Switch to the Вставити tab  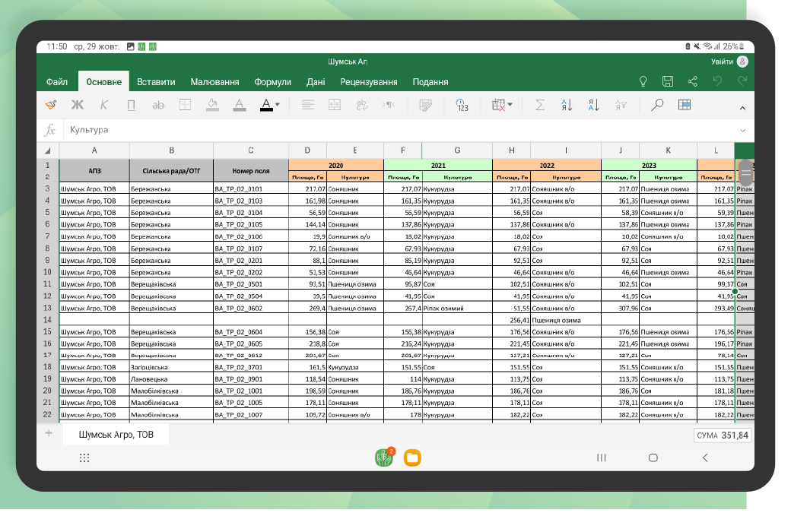[156, 82]
